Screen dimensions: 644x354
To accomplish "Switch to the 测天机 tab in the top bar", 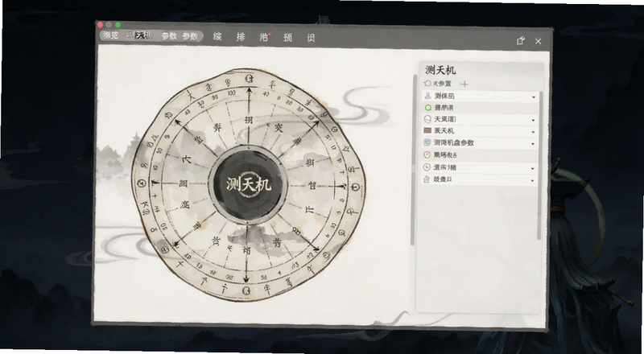I will 139,35.
